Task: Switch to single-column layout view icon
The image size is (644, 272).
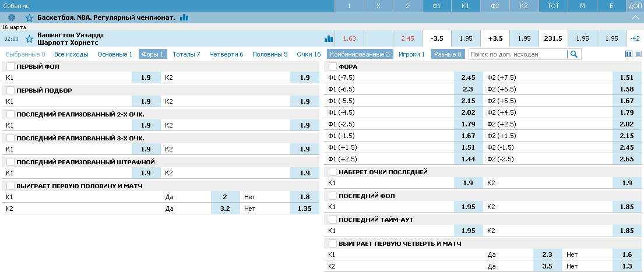Action: pos(638,54)
